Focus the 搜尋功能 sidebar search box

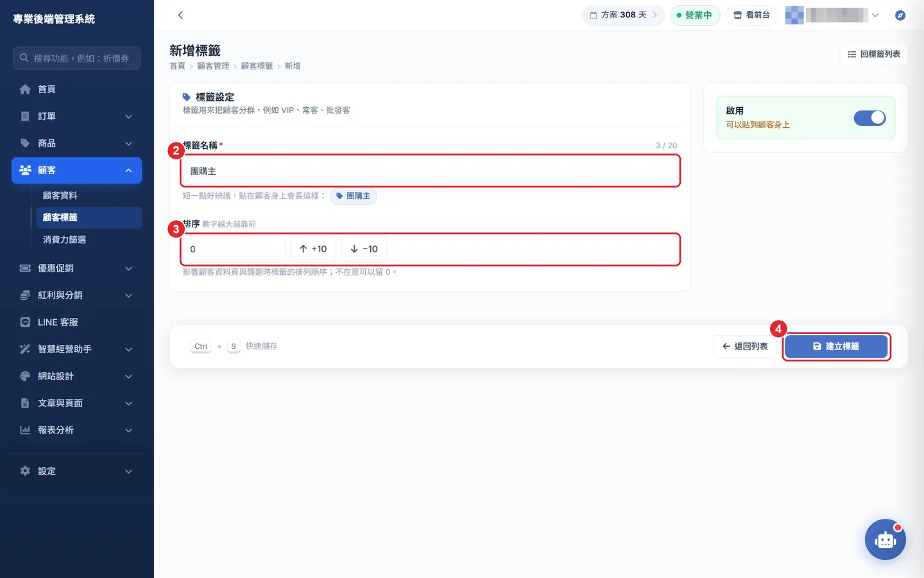77,58
